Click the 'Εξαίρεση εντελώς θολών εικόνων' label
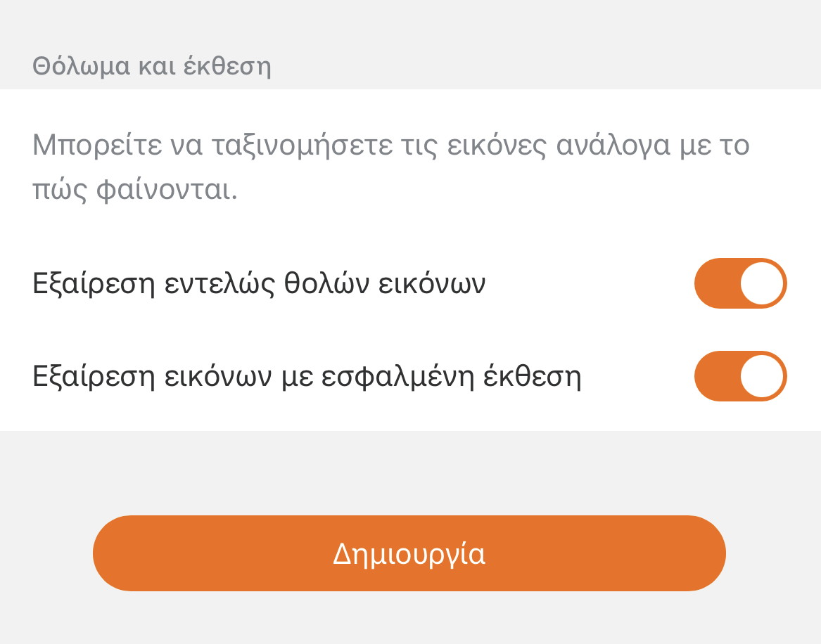This screenshot has height=644, width=821. click(x=259, y=284)
